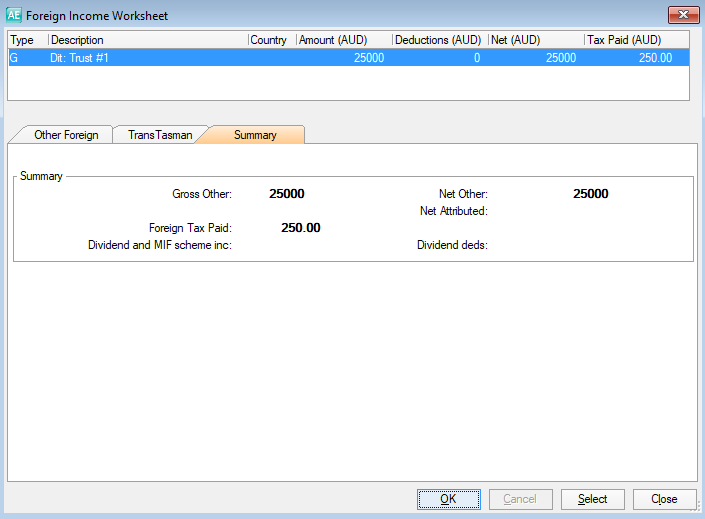
Task: Click the Gross Other value 25000
Action: (287, 194)
